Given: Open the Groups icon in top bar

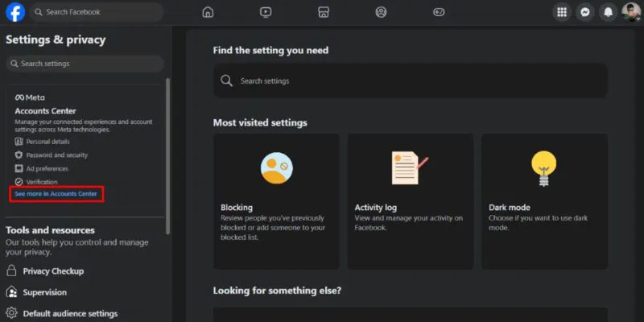Looking at the screenshot, I should (x=381, y=12).
